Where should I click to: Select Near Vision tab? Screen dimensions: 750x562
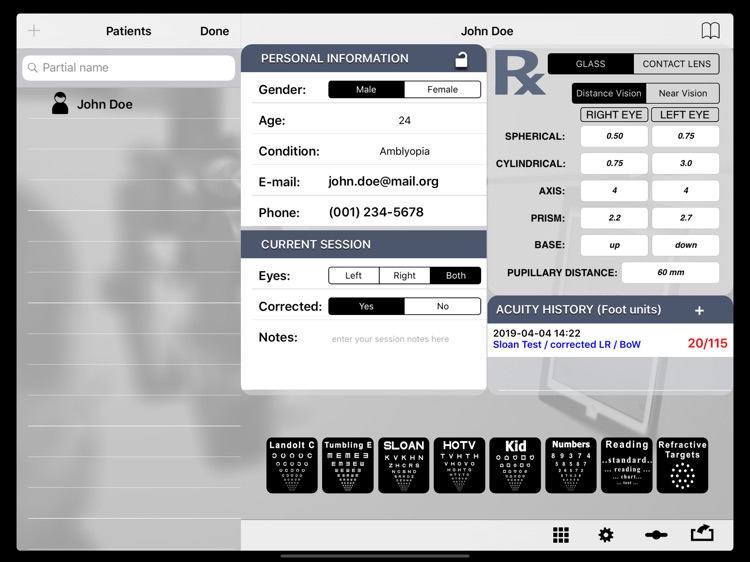(x=683, y=93)
